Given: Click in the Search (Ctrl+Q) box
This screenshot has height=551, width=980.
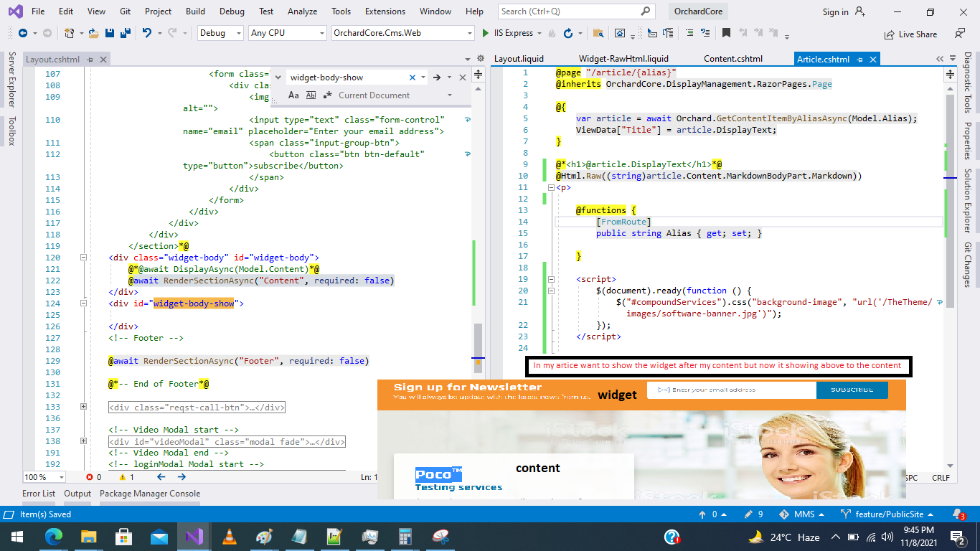Looking at the screenshot, I should [577, 11].
